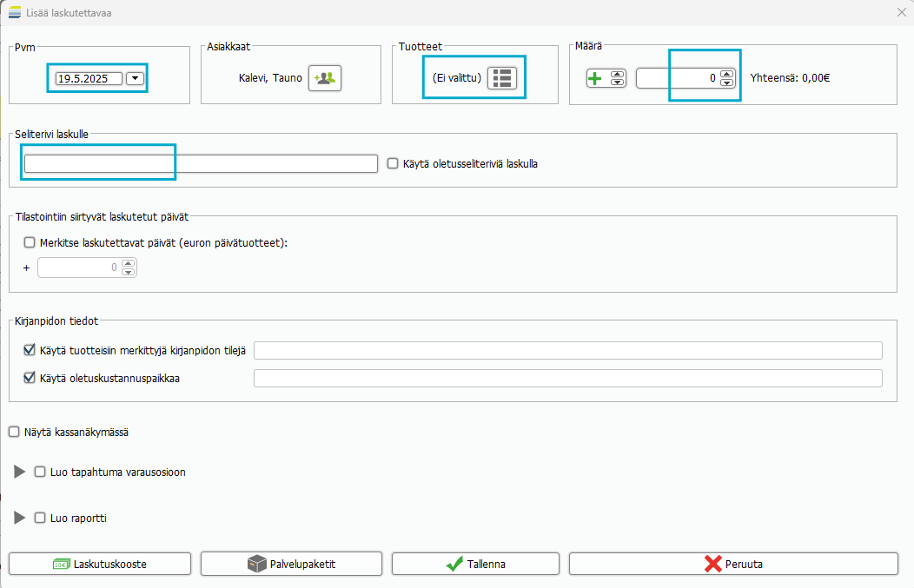
Task: Click the Seliterivi laskulle text field
Action: click(201, 164)
